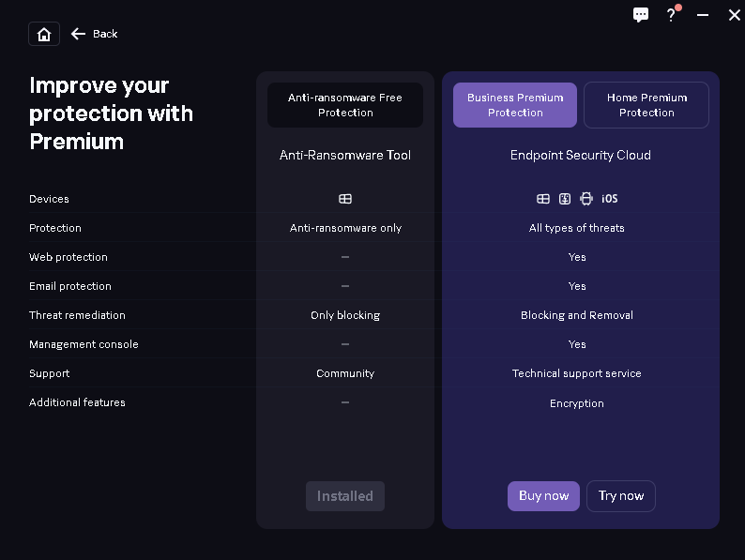This screenshot has height=560, width=745.
Task: Select the Business Premium Protection tab
Action: point(515,105)
